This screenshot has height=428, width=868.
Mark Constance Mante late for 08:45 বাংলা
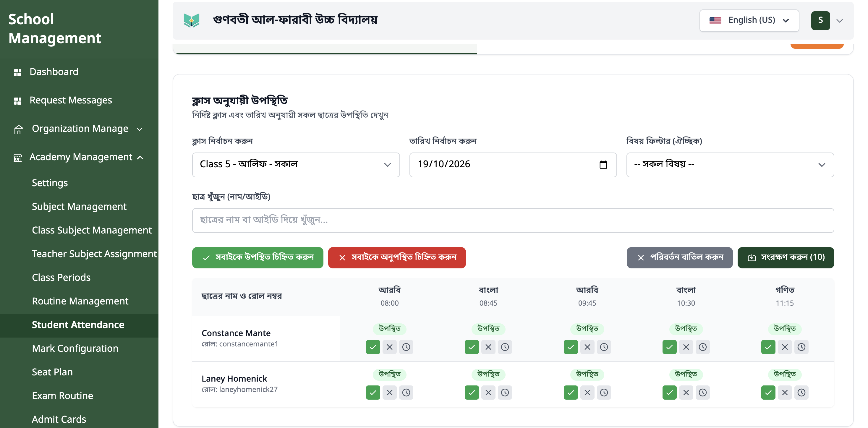click(505, 347)
